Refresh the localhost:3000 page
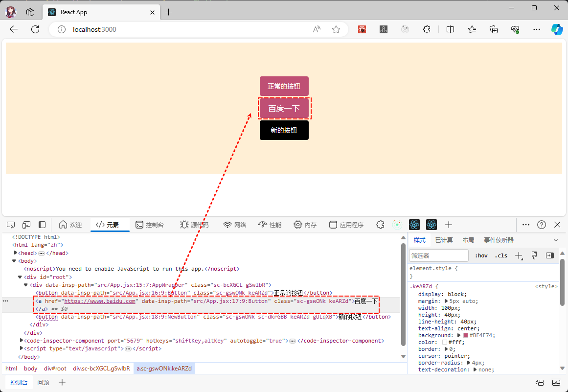Image resolution: width=568 pixels, height=392 pixels. [34, 29]
